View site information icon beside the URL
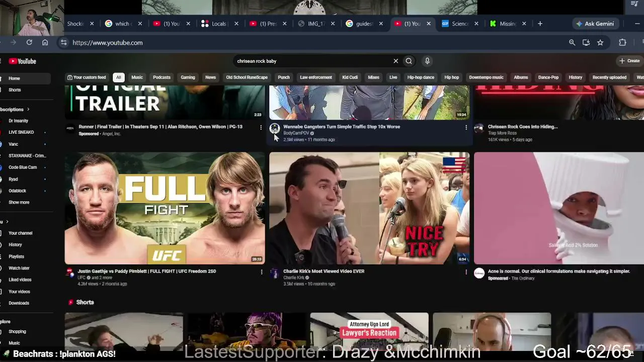This screenshot has height=362, width=644. click(x=63, y=43)
